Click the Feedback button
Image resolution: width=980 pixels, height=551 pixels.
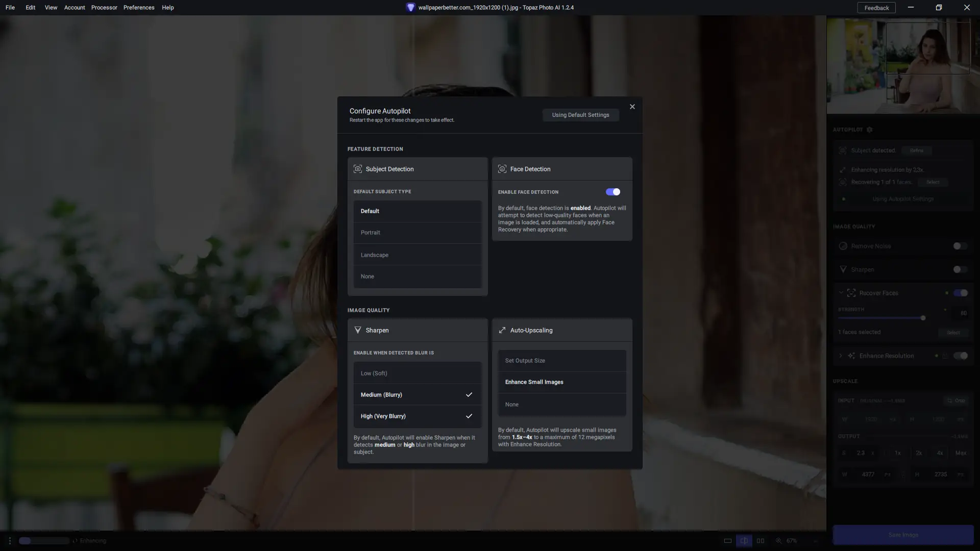[876, 8]
